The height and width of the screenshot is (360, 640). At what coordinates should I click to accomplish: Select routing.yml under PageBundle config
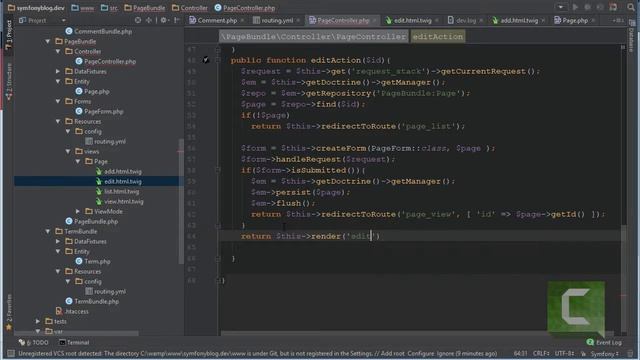(105, 142)
